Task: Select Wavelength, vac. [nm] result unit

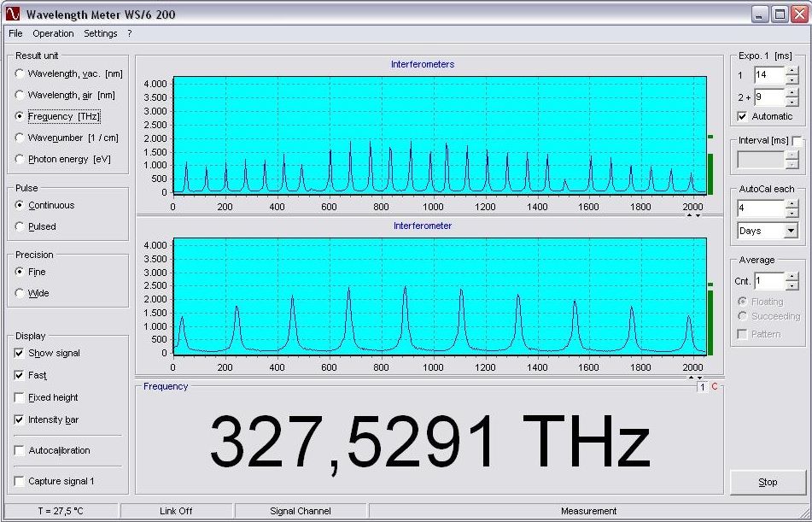Action: tap(69, 73)
